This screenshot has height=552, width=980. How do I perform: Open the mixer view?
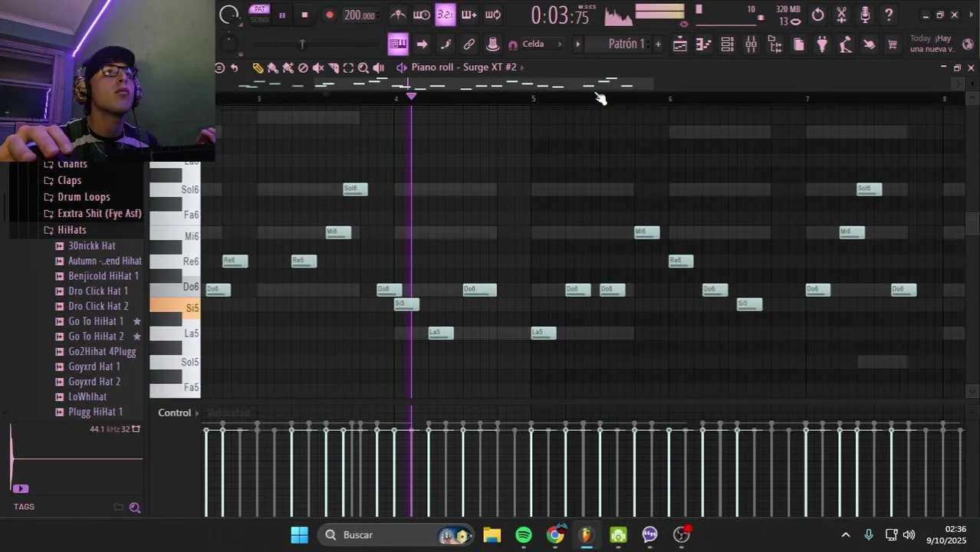(751, 44)
